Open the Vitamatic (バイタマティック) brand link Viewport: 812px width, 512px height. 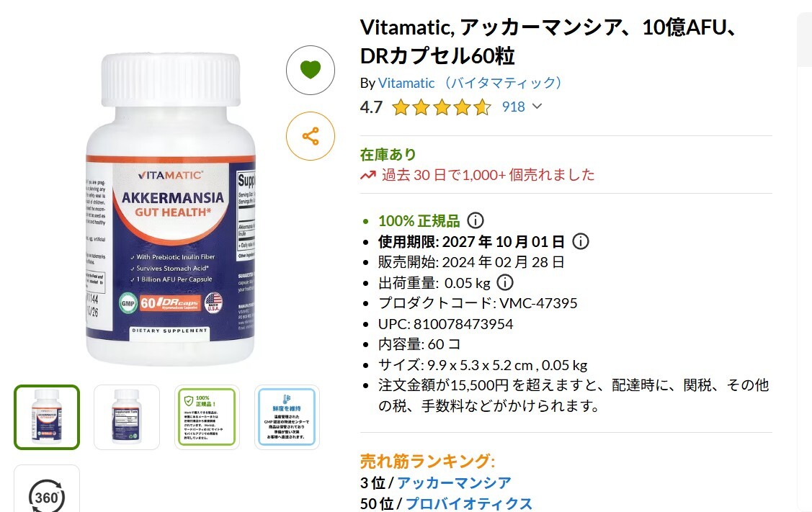click(x=470, y=83)
